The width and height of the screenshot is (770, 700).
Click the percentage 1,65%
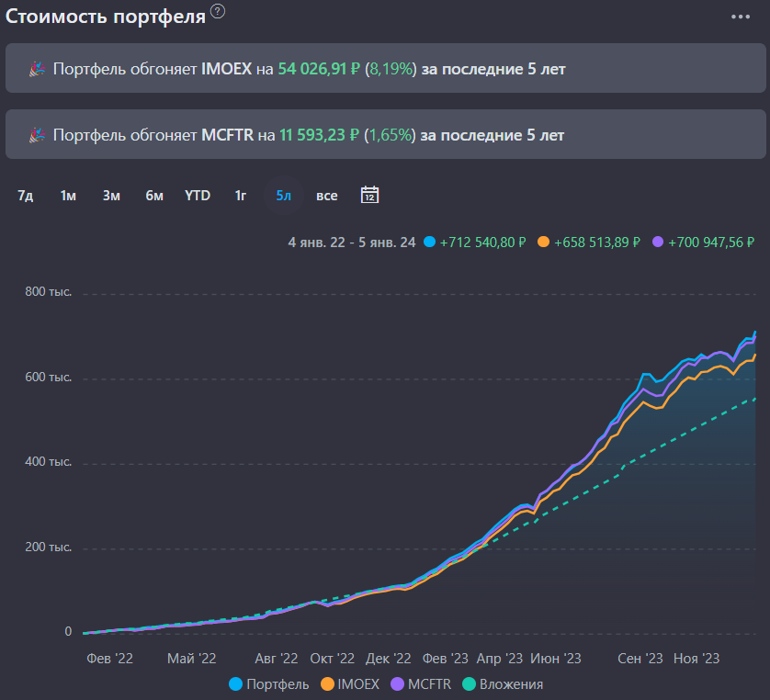click(x=390, y=135)
